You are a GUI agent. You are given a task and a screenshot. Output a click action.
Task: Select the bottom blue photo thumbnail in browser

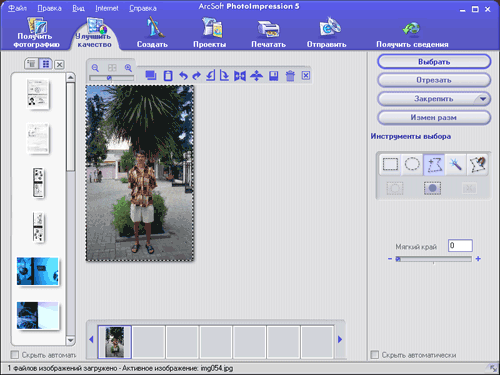point(38,315)
